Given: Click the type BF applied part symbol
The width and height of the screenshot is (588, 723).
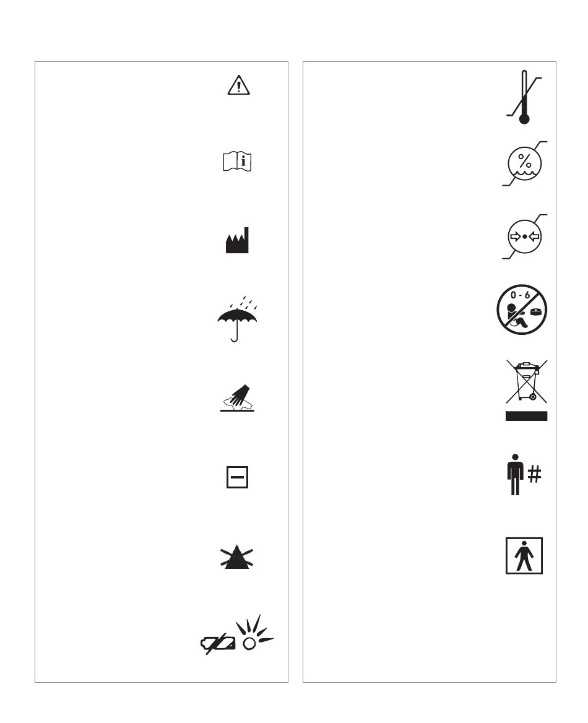Looking at the screenshot, I should pyautogui.click(x=524, y=556).
